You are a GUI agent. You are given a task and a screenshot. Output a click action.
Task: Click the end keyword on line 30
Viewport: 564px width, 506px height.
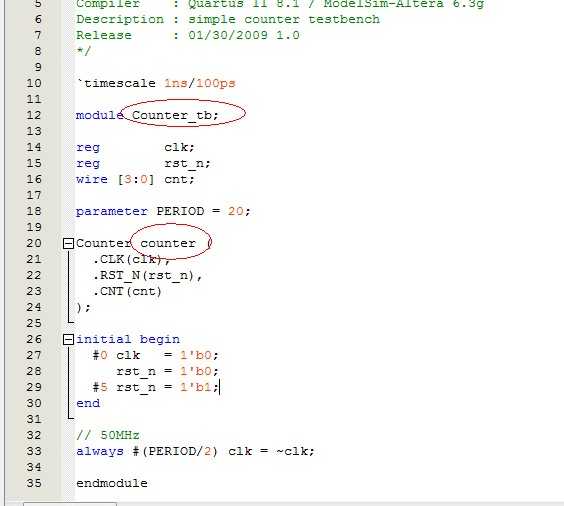click(88, 403)
